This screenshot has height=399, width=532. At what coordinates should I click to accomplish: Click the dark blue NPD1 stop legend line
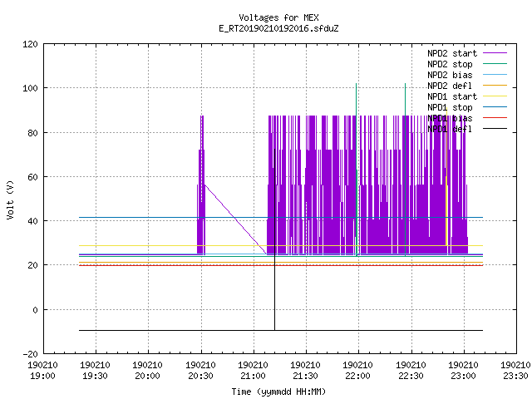495,107
